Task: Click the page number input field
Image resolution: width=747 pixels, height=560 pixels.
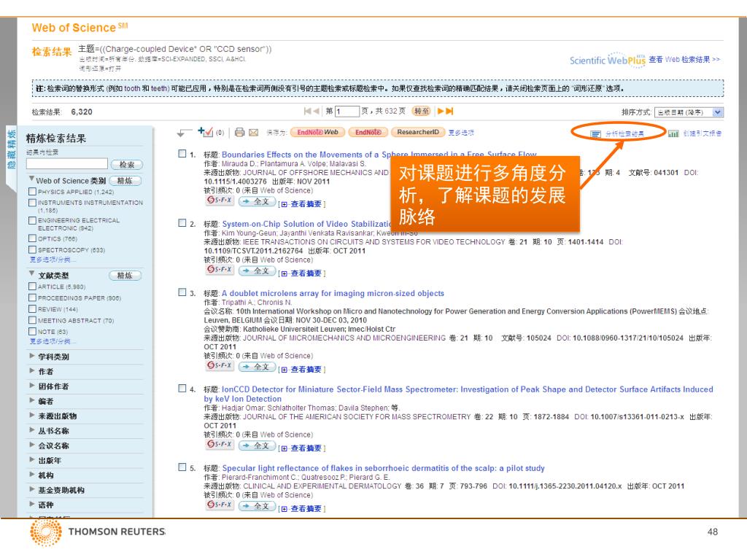Action: tap(347, 112)
